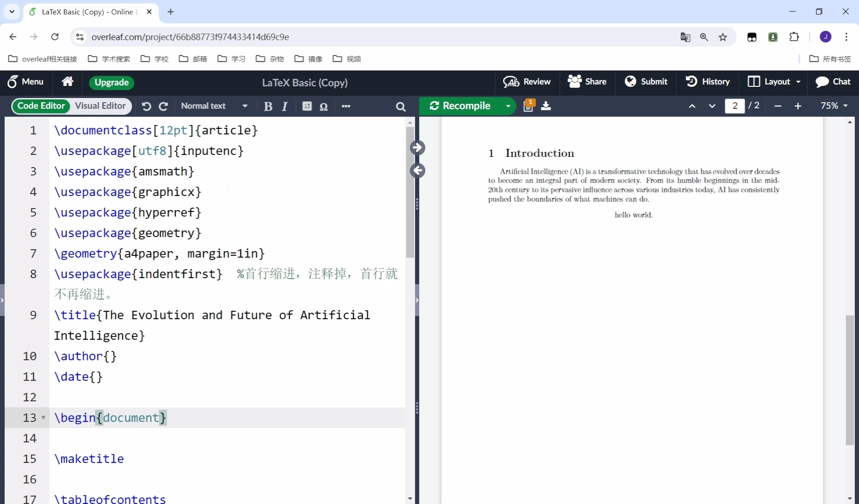Insert a math formula using the math icon
This screenshot has height=504, width=859.
[x=307, y=106]
